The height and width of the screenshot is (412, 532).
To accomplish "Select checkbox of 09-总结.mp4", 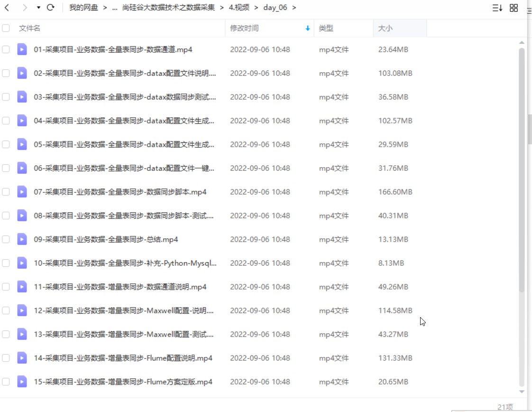I will [6, 239].
